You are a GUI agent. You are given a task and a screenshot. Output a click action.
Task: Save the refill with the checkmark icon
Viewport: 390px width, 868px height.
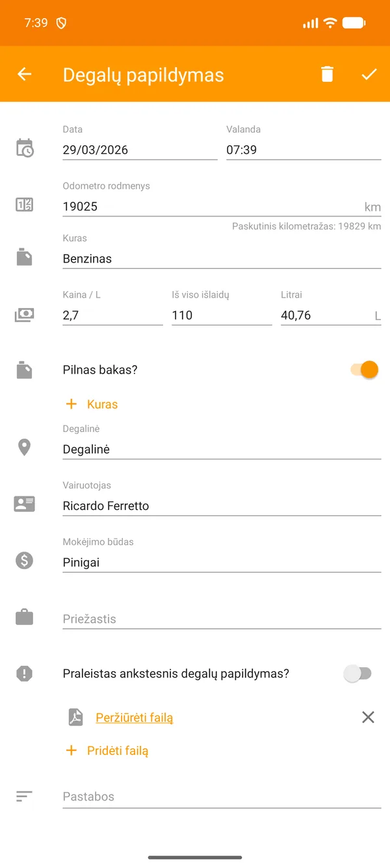point(369,73)
